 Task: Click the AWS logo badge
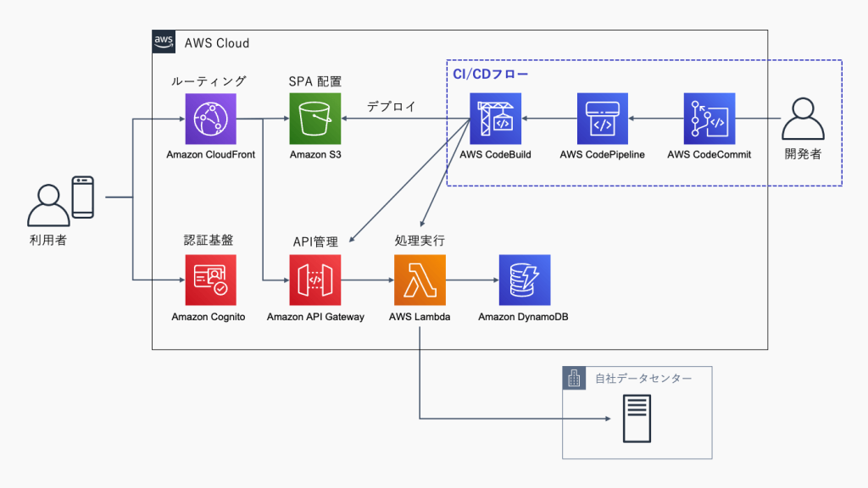pos(164,42)
